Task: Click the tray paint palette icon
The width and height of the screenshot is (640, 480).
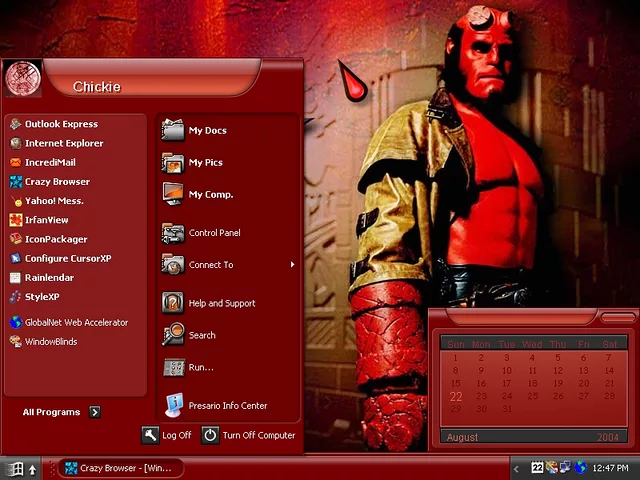Action: coord(551,467)
